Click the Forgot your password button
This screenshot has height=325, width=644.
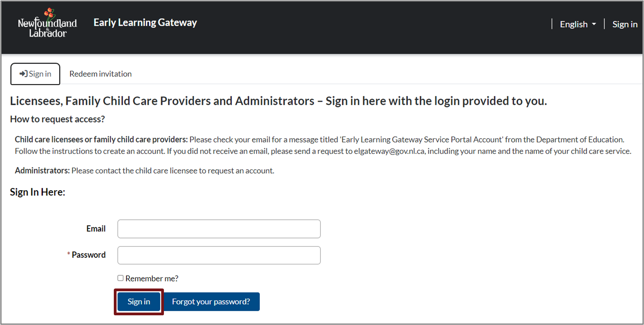coord(211,302)
